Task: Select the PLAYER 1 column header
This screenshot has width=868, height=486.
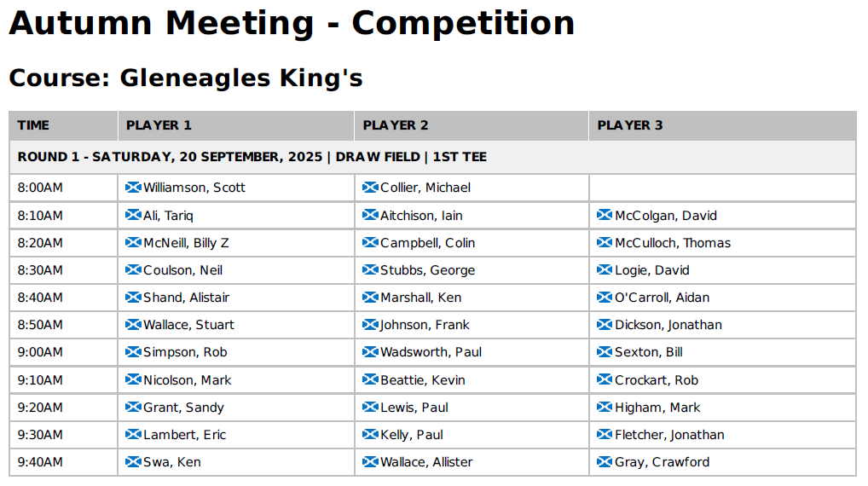Action: (x=236, y=125)
